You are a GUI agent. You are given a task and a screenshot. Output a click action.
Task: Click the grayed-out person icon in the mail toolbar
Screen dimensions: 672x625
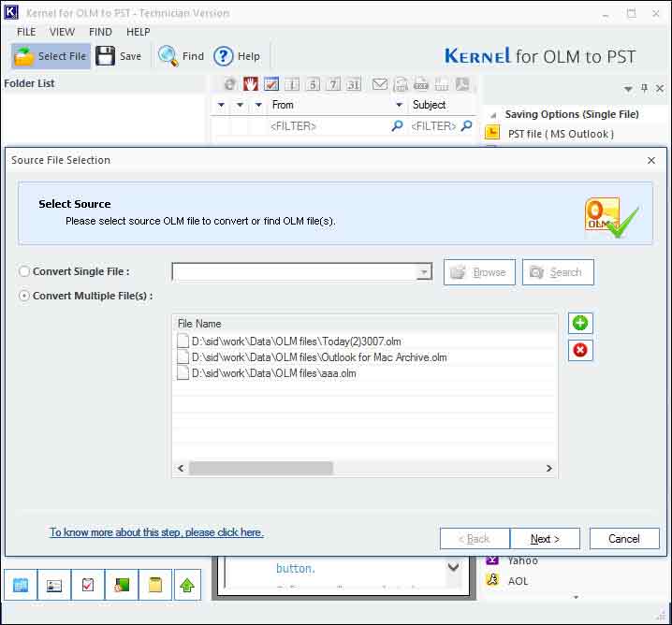(462, 84)
